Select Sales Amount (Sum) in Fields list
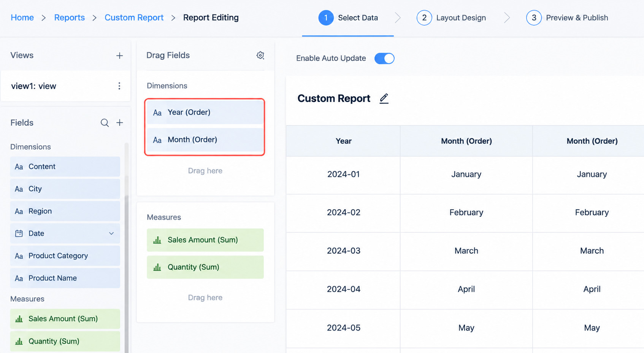The image size is (644, 353). pos(65,319)
